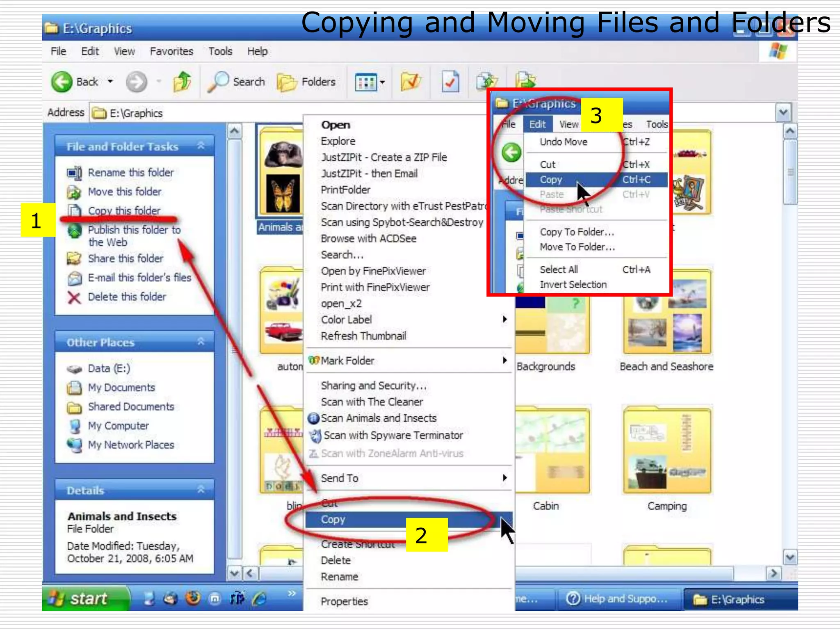Choose Explore in the context menu

(x=396, y=141)
